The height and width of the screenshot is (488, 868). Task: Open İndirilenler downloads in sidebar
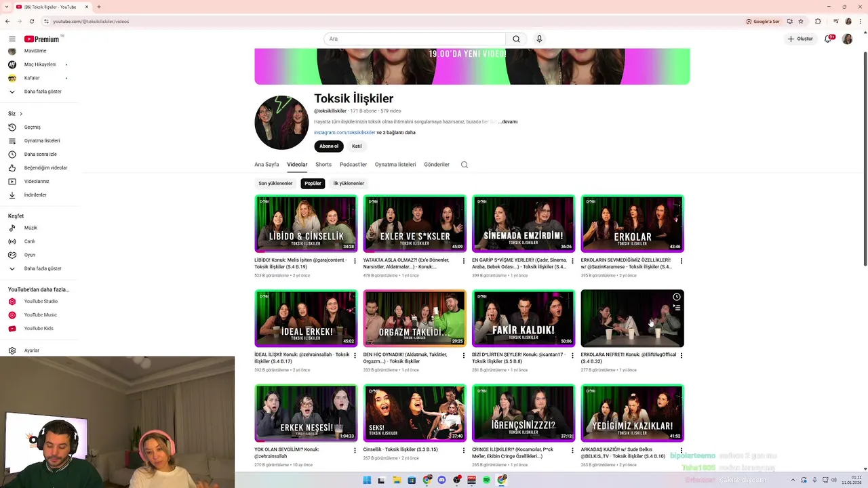click(x=39, y=195)
